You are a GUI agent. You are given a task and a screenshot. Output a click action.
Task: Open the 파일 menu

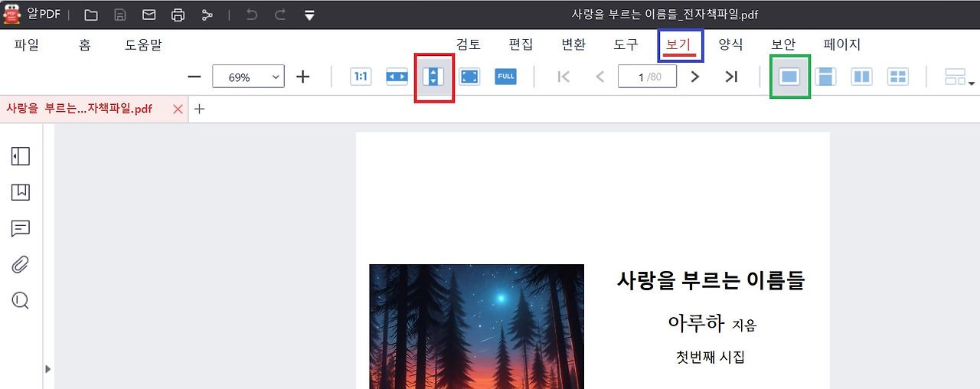click(26, 44)
